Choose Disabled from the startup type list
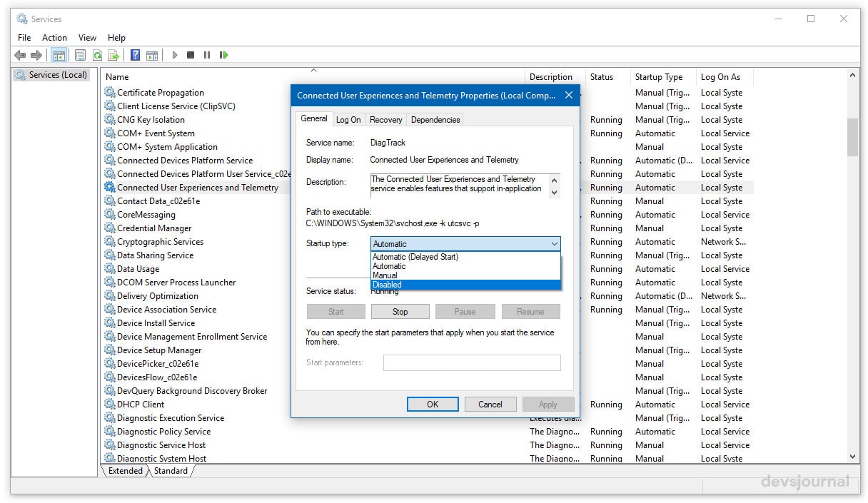This screenshot has width=868, height=503. pyautogui.click(x=465, y=285)
